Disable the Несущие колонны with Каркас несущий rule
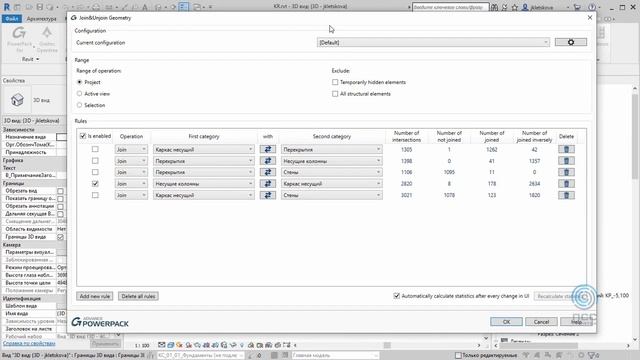The image size is (640, 360). pos(95,184)
